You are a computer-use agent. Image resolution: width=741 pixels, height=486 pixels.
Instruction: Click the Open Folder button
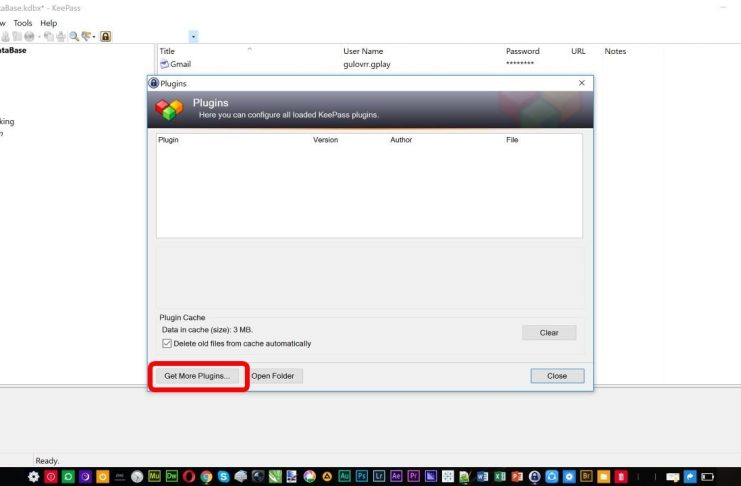click(273, 376)
